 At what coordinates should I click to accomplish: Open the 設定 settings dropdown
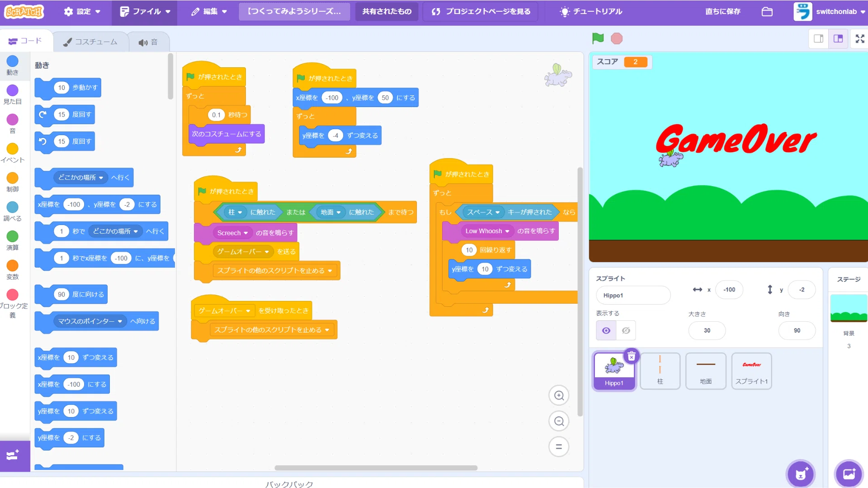82,12
